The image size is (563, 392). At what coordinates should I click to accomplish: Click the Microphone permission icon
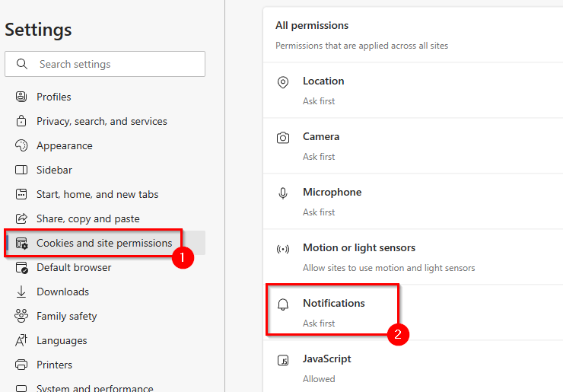[283, 193]
